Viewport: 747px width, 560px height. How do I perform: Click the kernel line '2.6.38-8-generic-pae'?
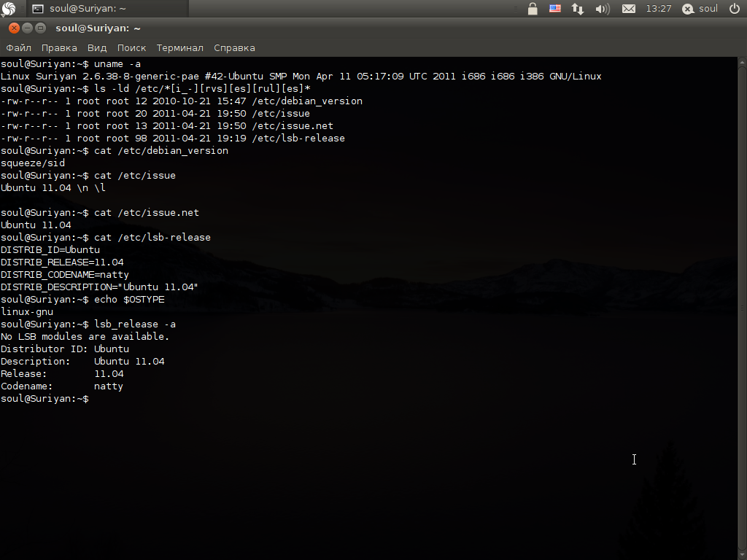(x=141, y=76)
